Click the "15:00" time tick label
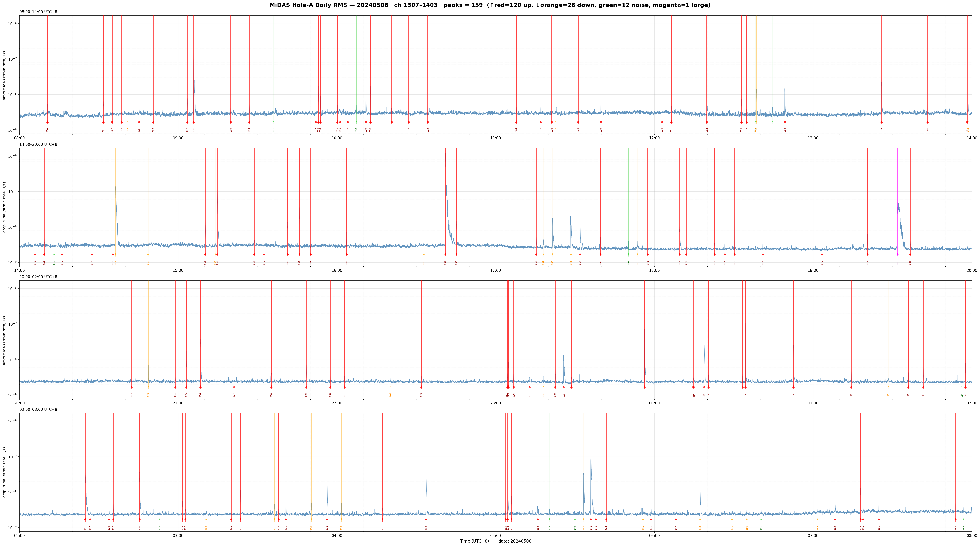Image resolution: width=980 pixels, height=546 pixels. click(x=178, y=271)
